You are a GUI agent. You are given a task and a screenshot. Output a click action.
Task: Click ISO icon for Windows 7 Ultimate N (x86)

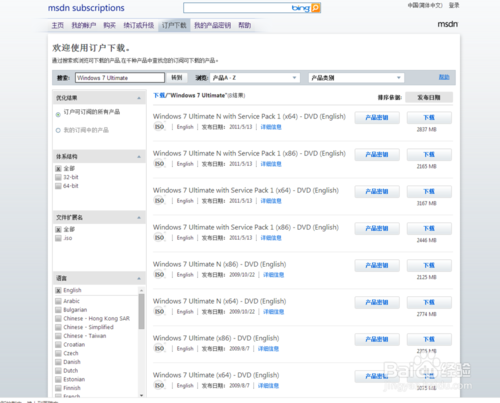[x=159, y=274]
